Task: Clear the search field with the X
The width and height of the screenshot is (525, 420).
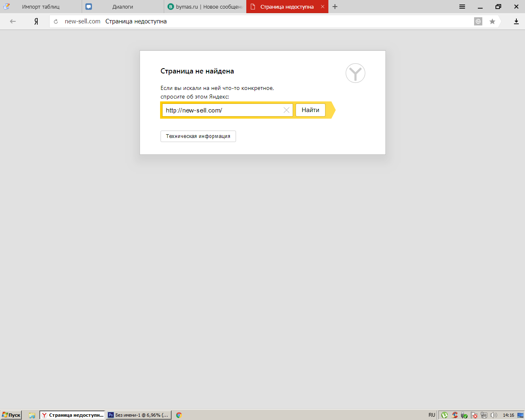Action: tap(287, 110)
